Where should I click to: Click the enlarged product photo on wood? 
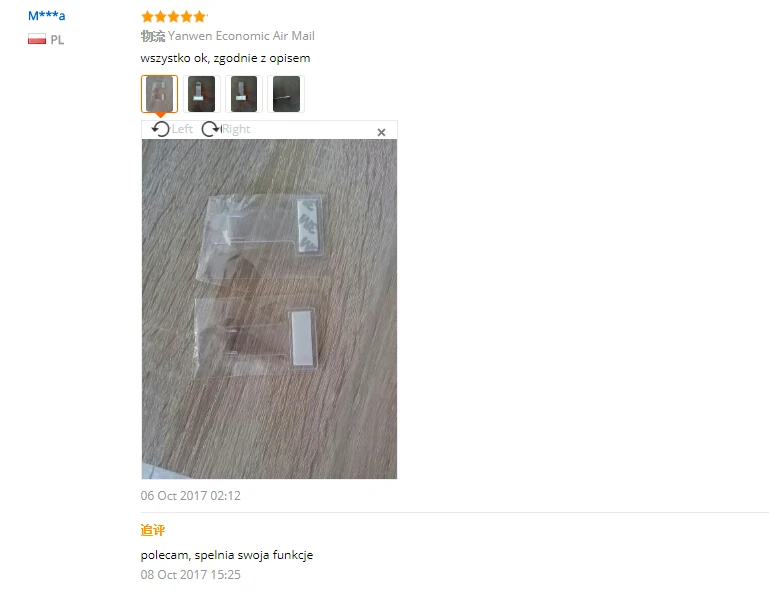pos(269,308)
